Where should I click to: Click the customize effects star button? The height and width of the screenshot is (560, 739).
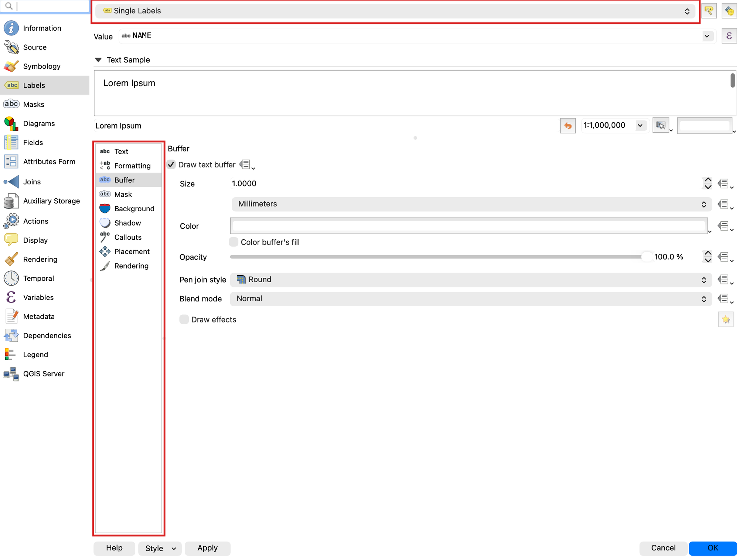pyautogui.click(x=726, y=320)
